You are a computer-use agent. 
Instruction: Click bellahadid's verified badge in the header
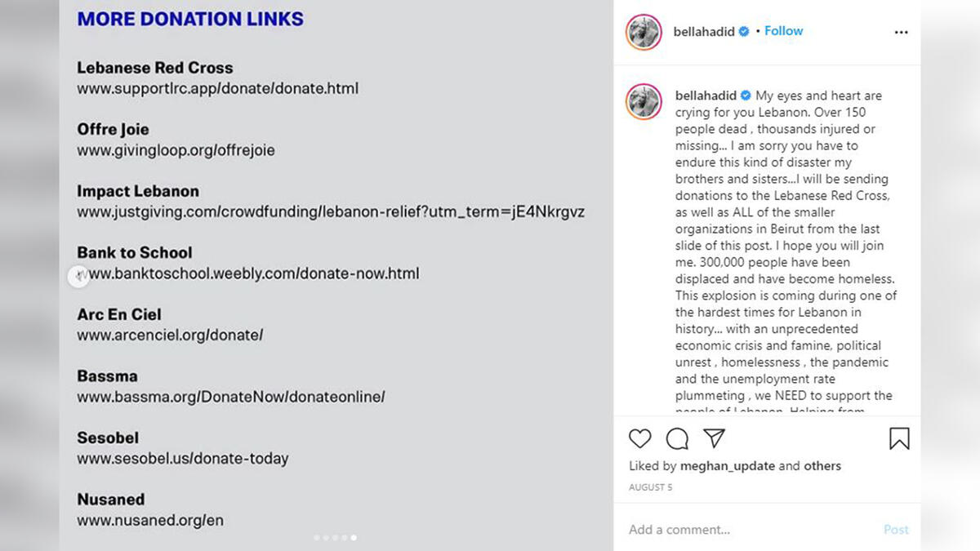coord(742,31)
